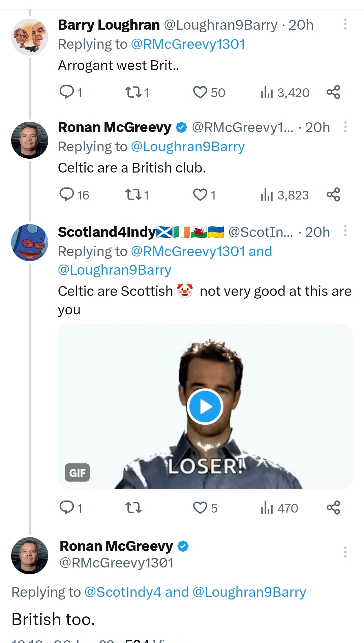Open more options on the 'British too.' tweet
The width and height of the screenshot is (364, 643).
(x=345, y=552)
